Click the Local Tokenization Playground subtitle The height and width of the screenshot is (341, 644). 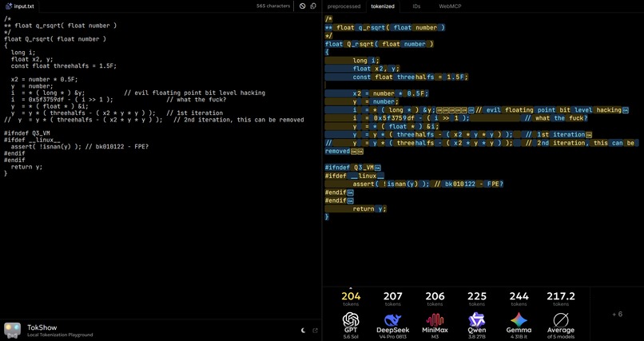pyautogui.click(x=60, y=335)
